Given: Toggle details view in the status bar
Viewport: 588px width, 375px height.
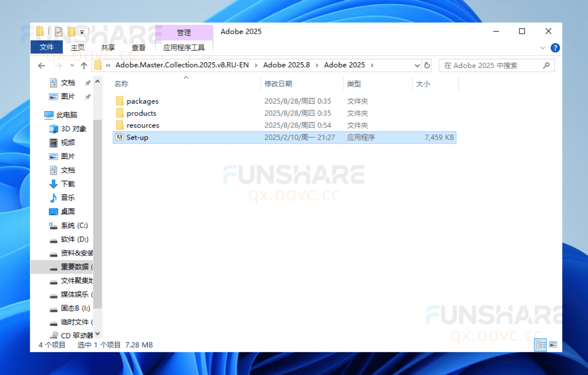Looking at the screenshot, I should pyautogui.click(x=540, y=344).
